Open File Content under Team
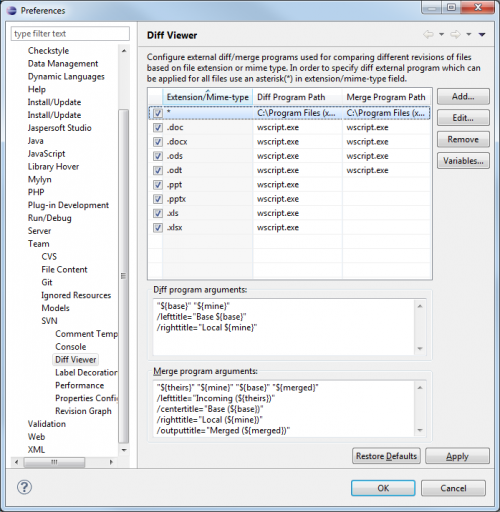 point(64,270)
